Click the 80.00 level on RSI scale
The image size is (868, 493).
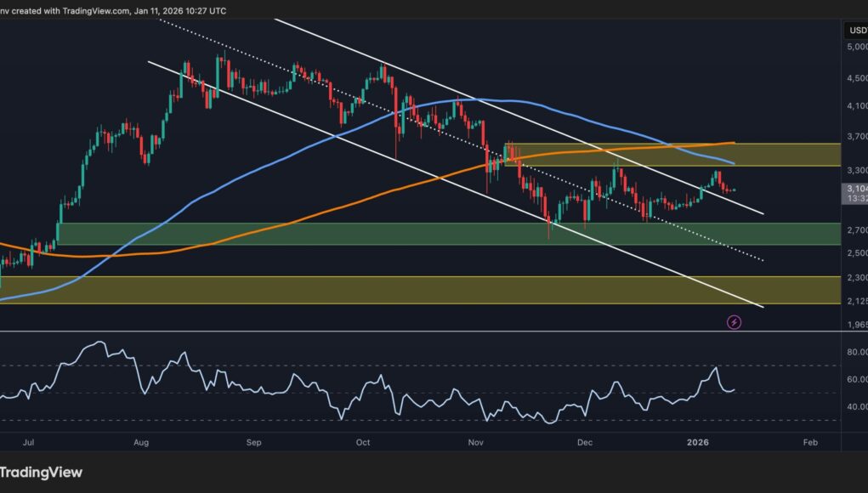[854, 350]
